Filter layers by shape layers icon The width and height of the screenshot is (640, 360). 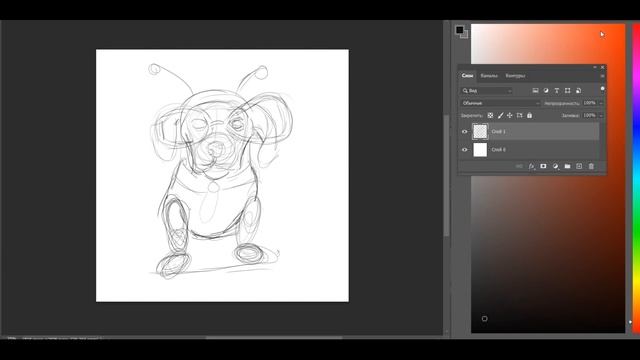[567, 91]
